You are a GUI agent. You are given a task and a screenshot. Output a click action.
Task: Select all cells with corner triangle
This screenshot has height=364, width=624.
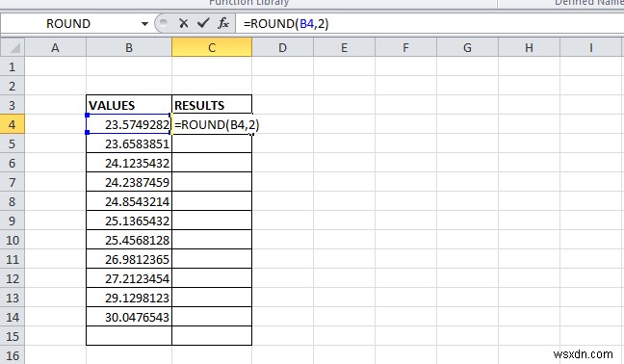[x=13, y=48]
